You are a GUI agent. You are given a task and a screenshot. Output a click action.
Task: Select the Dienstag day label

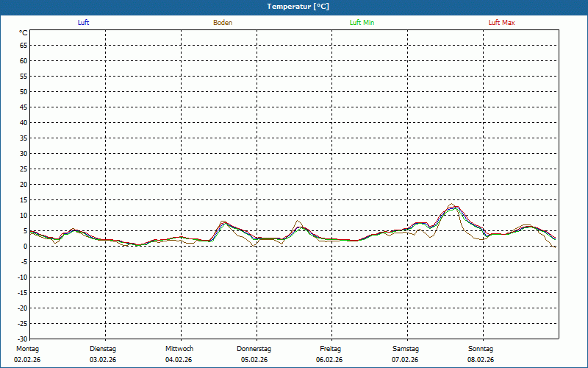tap(103, 349)
